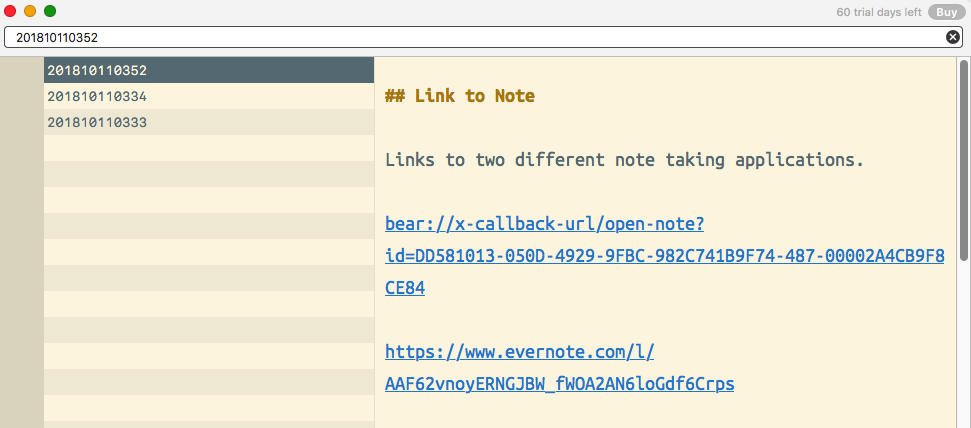Open the bear://x-callback-url/open-note link
971x428 pixels.
(x=544, y=224)
